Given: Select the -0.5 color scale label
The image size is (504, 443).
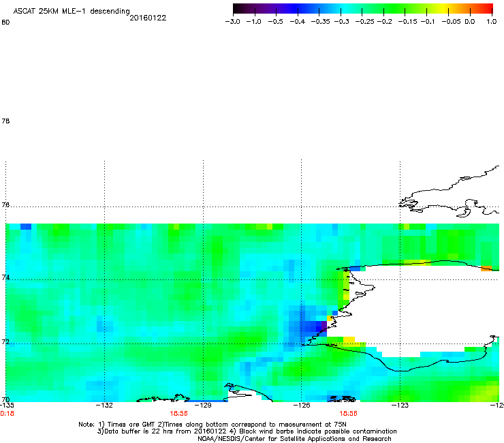Looking at the screenshot, I should 275,22.
